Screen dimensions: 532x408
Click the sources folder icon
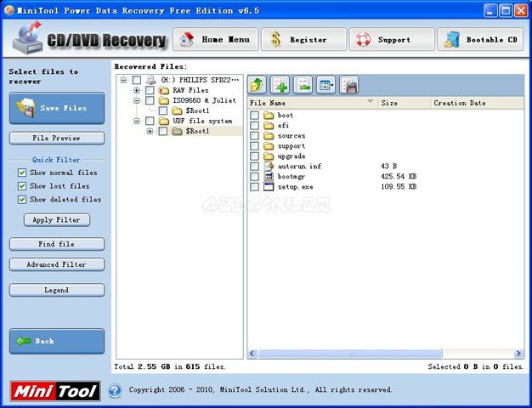269,136
